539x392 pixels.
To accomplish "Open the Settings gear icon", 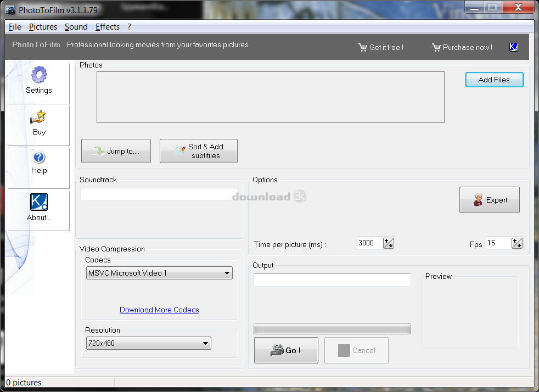I will pos(39,74).
